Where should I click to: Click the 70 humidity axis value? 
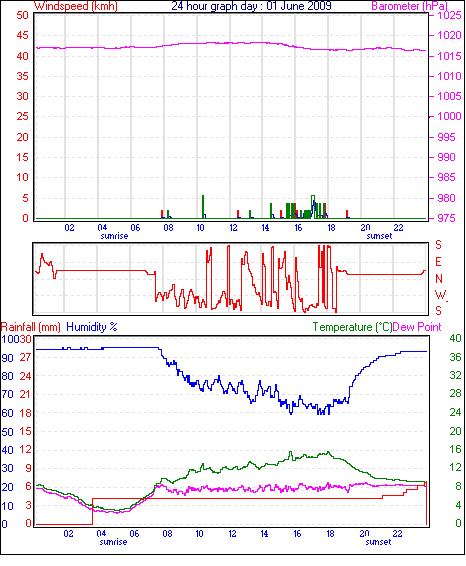tap(8, 394)
